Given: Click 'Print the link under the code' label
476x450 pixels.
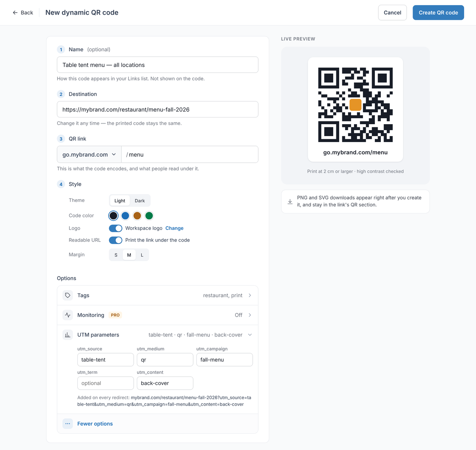Looking at the screenshot, I should click(157, 240).
